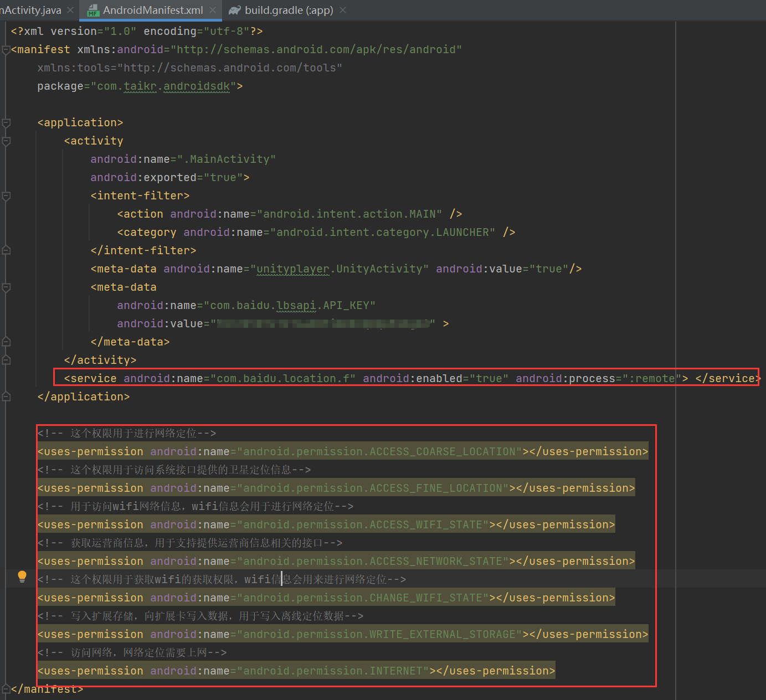Image resolution: width=766 pixels, height=700 pixels.
Task: Click fold marker at </activity> closing tag
Action: tap(6, 360)
